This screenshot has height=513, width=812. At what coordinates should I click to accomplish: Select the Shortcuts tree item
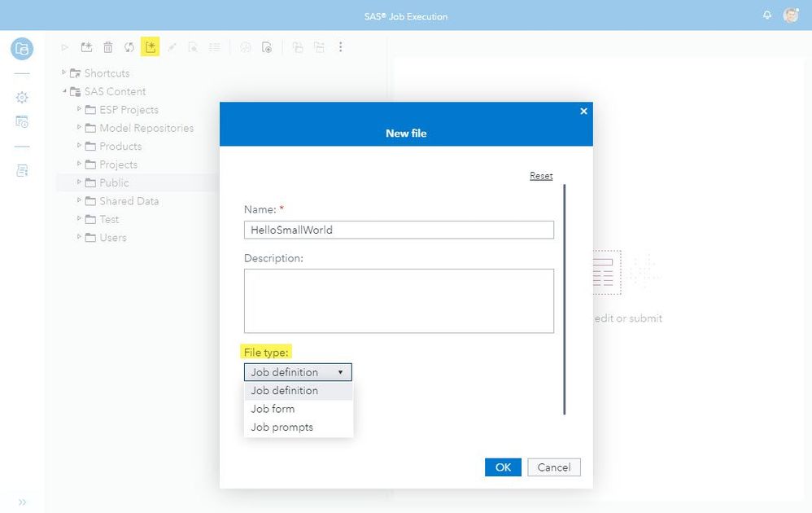point(107,73)
